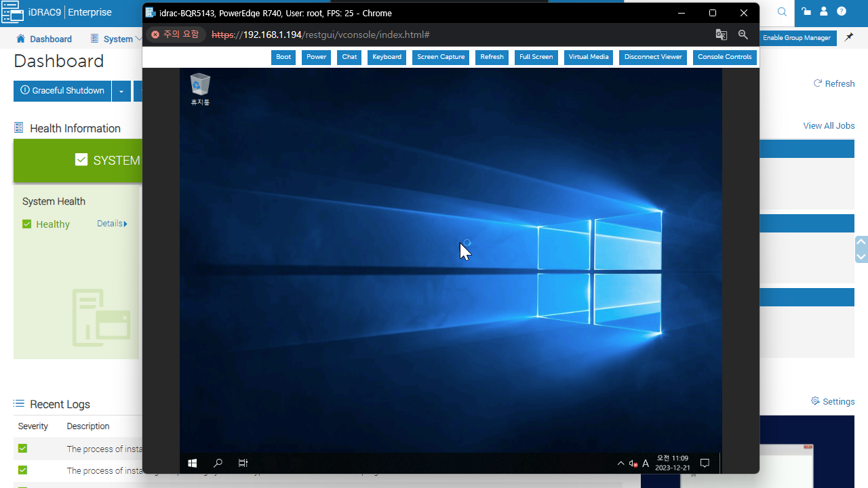Click the virtual console preview thumbnail
The image size is (868, 488).
747,451
